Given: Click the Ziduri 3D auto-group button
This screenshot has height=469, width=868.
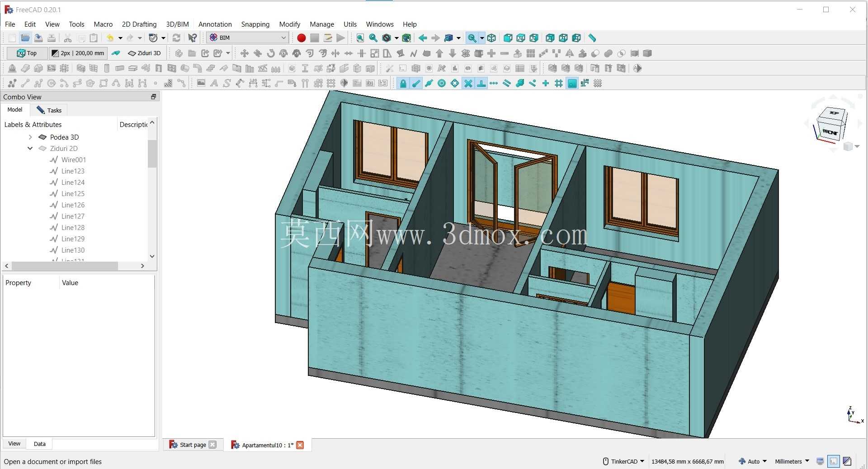Looking at the screenshot, I should point(145,53).
